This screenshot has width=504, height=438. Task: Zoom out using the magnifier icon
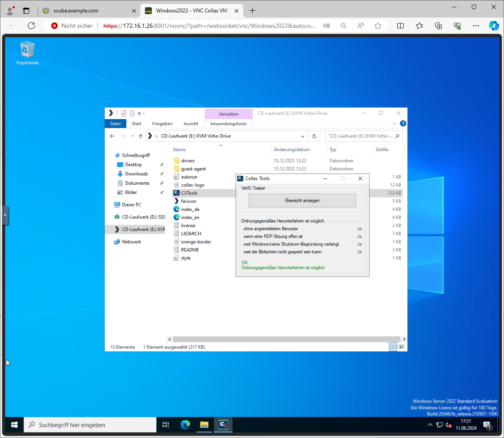[343, 26]
